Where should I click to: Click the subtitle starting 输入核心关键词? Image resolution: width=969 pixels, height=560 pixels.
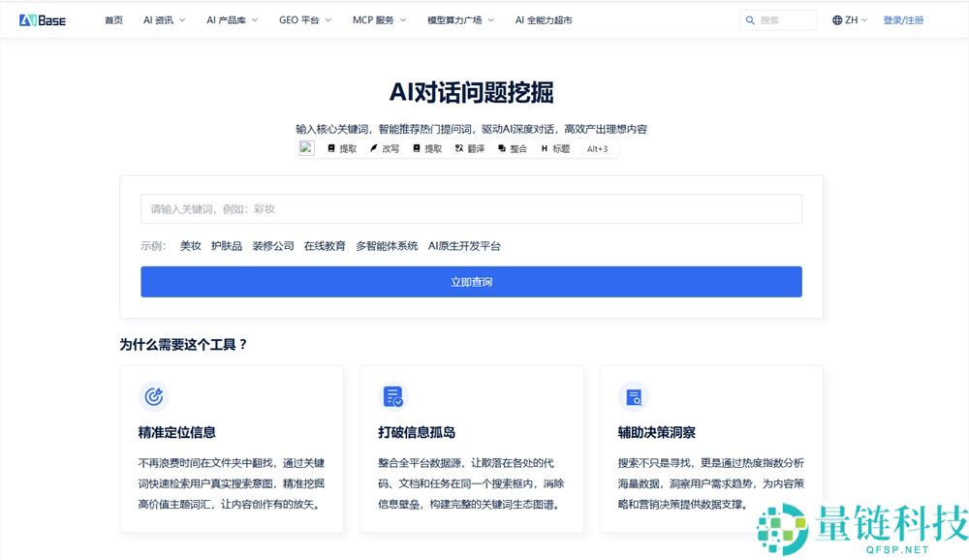tap(472, 129)
